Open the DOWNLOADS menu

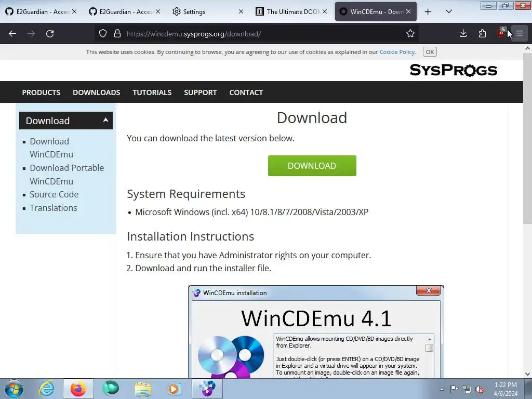click(96, 92)
